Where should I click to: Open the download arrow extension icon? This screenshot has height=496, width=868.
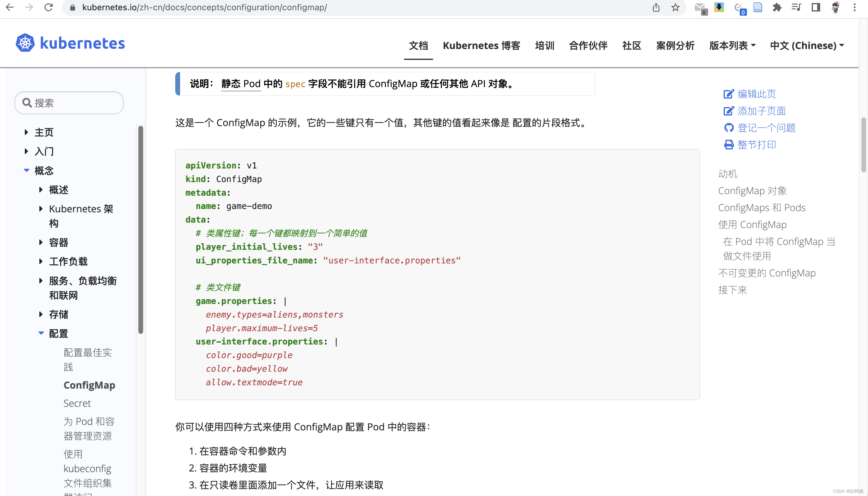click(719, 7)
